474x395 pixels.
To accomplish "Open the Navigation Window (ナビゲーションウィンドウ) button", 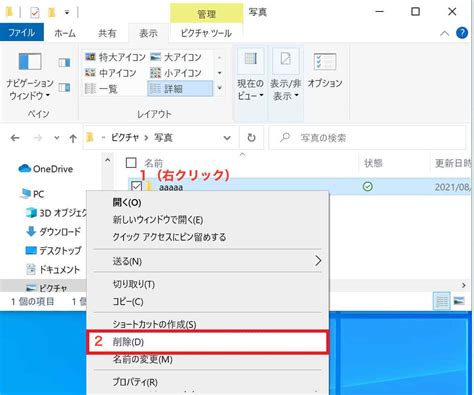I will (29, 77).
